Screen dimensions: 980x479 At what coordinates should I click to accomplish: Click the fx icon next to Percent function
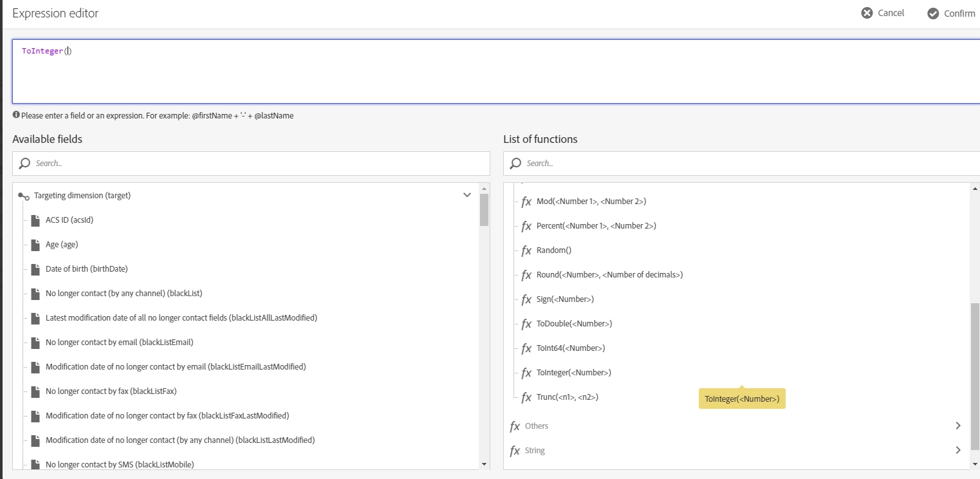click(x=526, y=226)
